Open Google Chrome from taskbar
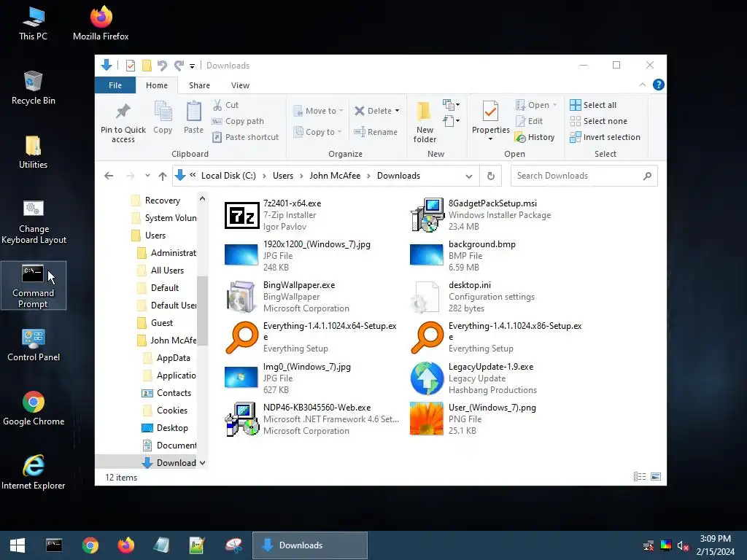Viewport: 747px width, 560px height. [90, 545]
